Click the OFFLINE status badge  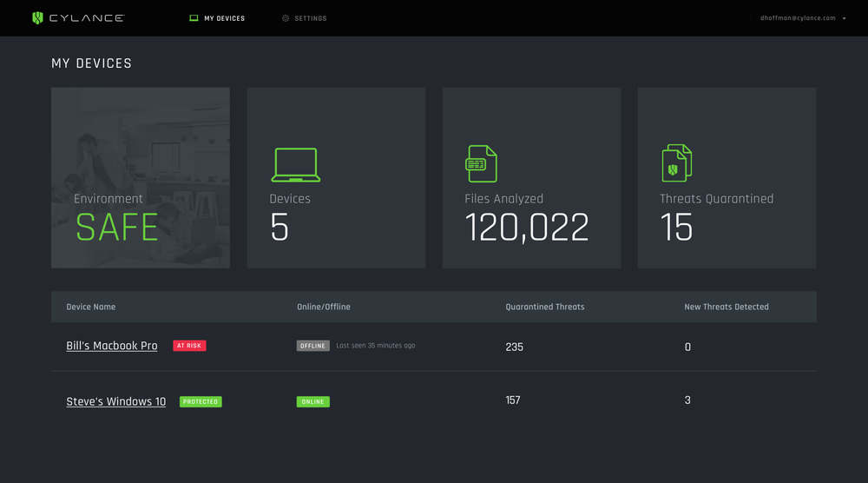click(x=312, y=346)
